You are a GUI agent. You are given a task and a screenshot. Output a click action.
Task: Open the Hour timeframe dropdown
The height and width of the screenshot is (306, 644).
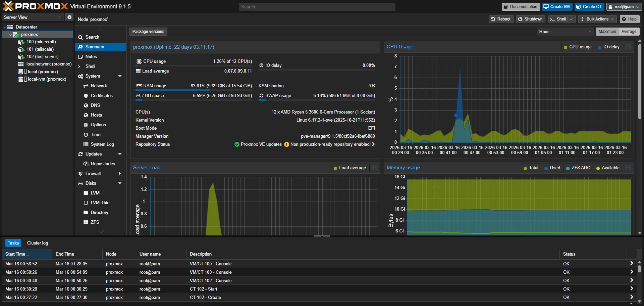coord(565,32)
